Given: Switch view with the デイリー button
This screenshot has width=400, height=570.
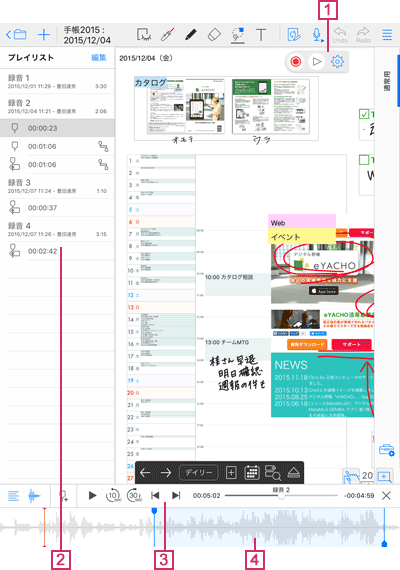Looking at the screenshot, I should pyautogui.click(x=199, y=473).
